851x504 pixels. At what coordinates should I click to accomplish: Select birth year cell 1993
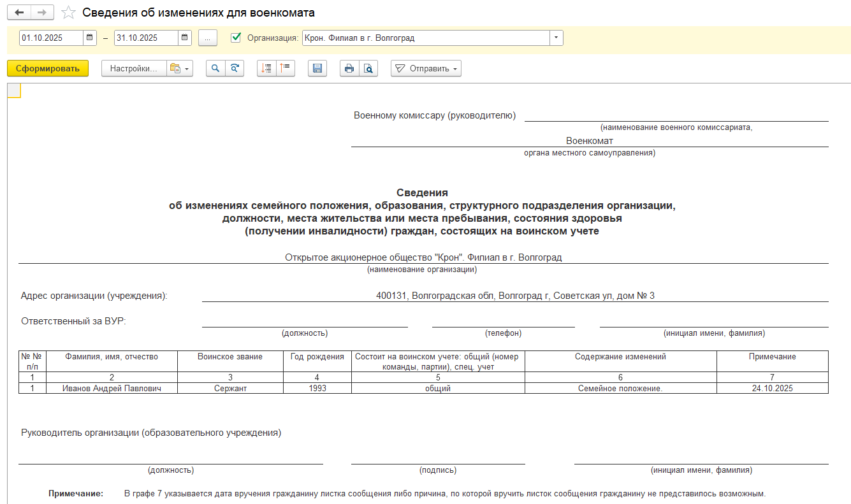317,388
